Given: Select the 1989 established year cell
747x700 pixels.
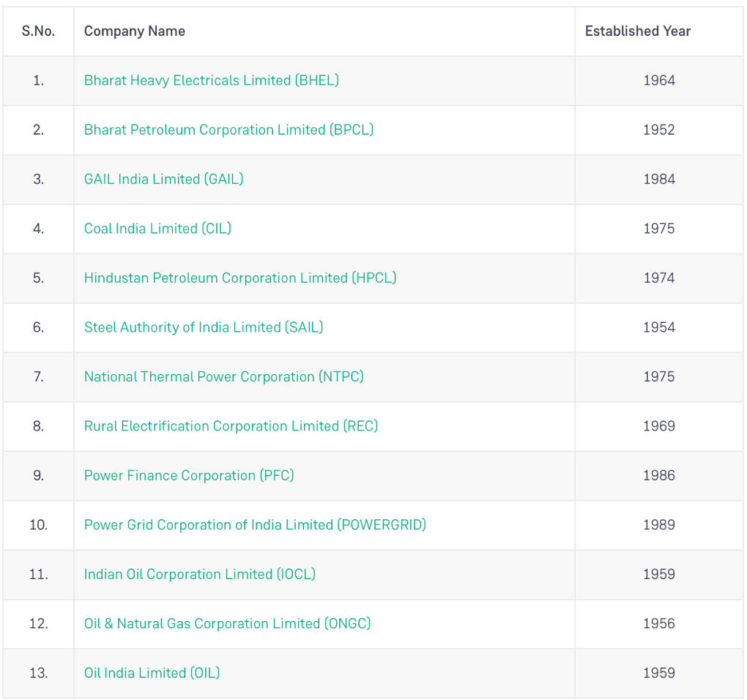Looking at the screenshot, I should pos(659,525).
